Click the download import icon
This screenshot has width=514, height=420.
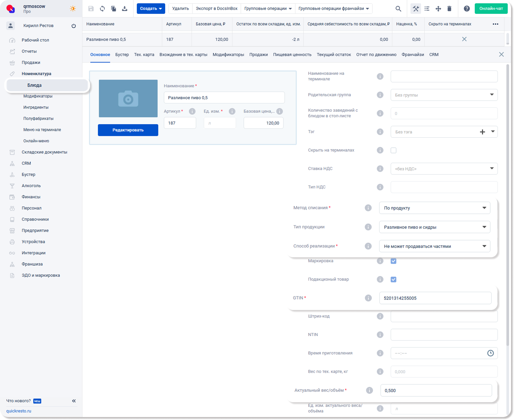(125, 9)
